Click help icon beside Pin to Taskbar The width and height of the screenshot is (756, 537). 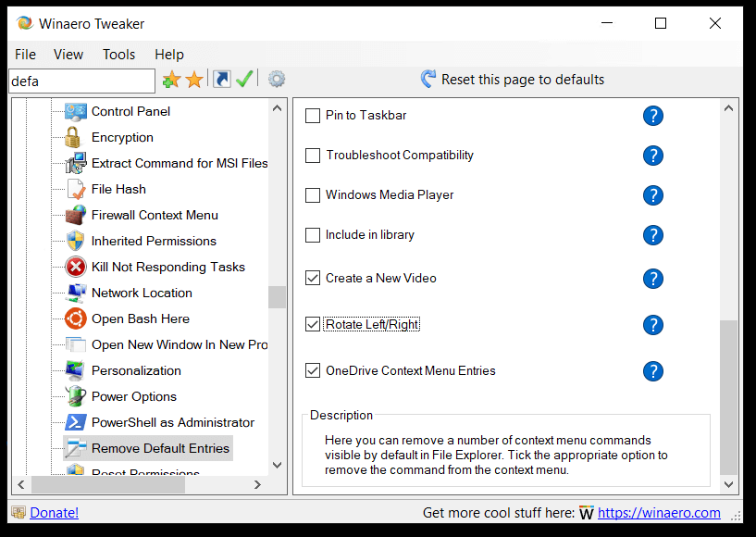coord(653,116)
